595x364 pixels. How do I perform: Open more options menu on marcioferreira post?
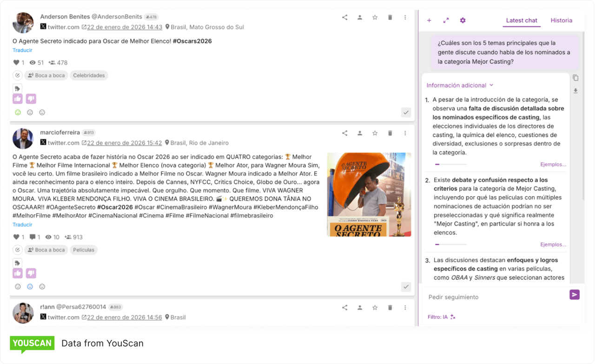tap(405, 133)
